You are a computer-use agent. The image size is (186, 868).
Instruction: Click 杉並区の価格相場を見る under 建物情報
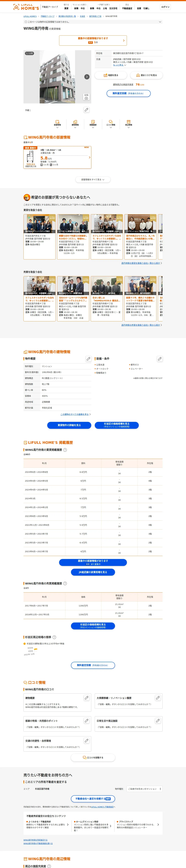pos(116,425)
